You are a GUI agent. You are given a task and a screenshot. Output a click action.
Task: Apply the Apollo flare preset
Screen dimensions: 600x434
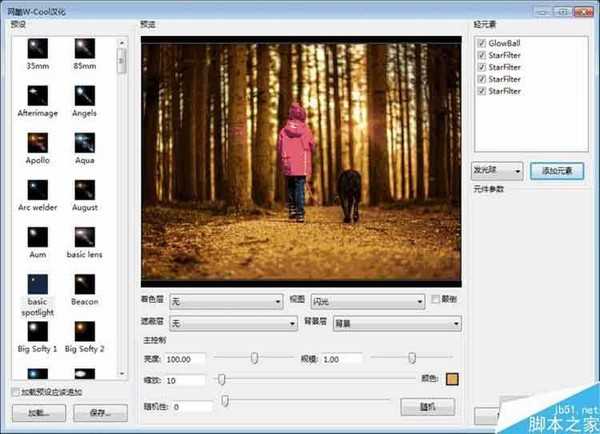pos(39,143)
